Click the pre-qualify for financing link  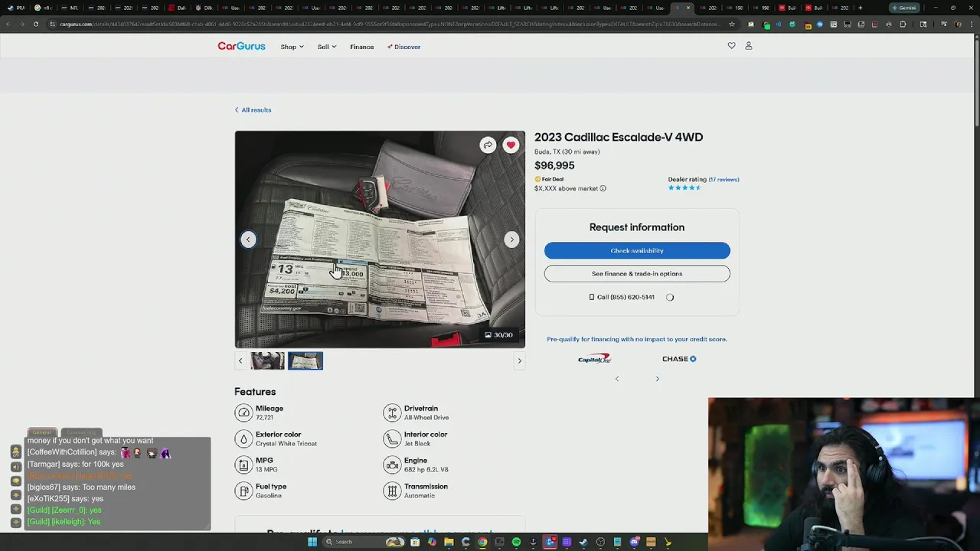(637, 339)
